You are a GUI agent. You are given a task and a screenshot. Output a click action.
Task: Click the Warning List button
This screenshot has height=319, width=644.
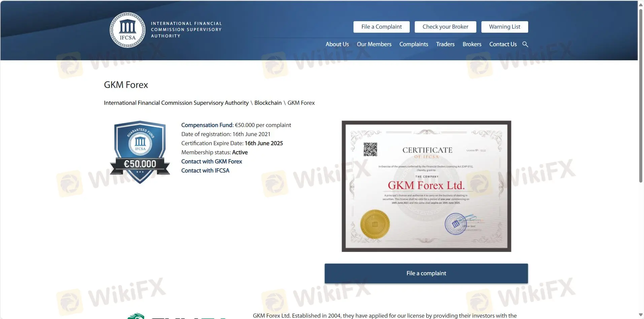tap(505, 27)
